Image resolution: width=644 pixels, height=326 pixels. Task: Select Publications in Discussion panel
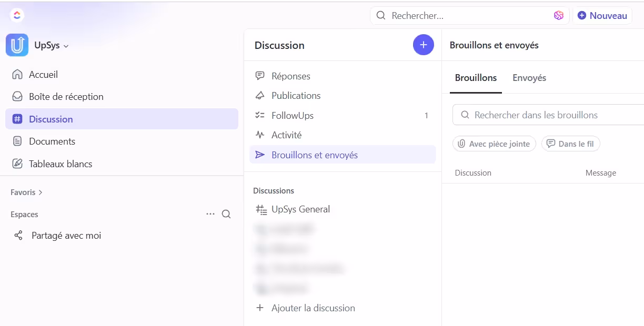[296, 95]
